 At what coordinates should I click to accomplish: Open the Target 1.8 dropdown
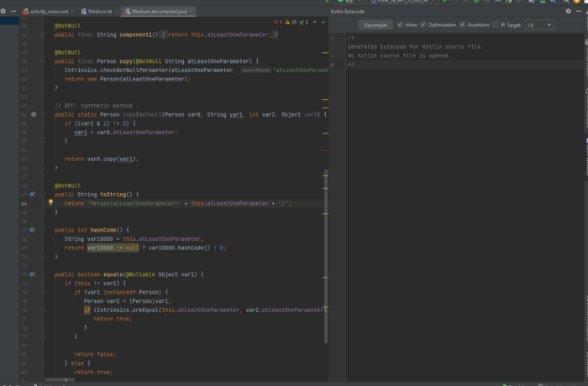[539, 25]
